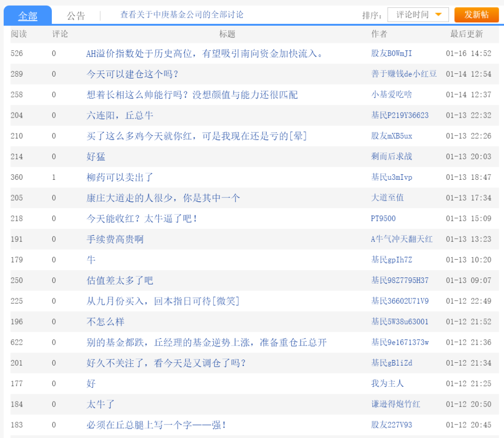504x438 pixels.
Task: Click the read count 622
Action: coord(17,342)
